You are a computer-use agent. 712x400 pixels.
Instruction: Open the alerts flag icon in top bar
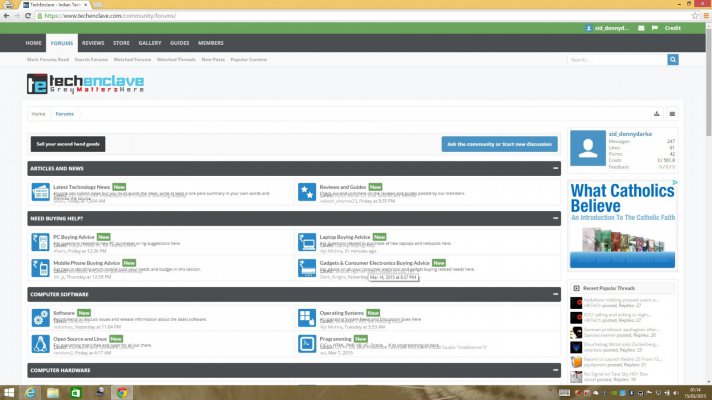pos(655,28)
